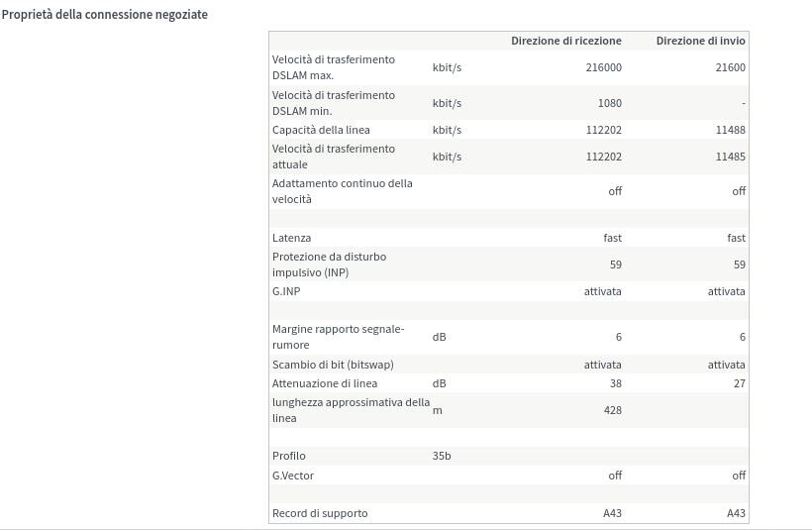Select the 'G.INP' row label
This screenshot has width=812, height=530.
[x=286, y=291]
